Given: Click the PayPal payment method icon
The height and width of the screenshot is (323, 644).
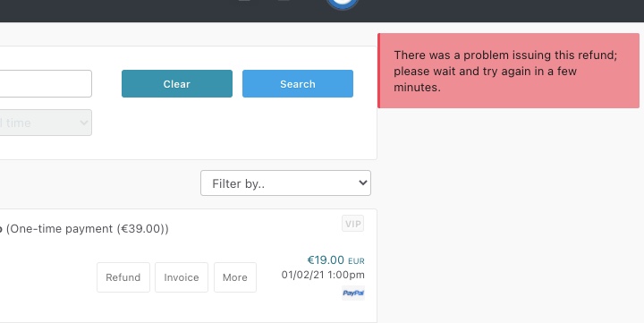Looking at the screenshot, I should coord(353,293).
